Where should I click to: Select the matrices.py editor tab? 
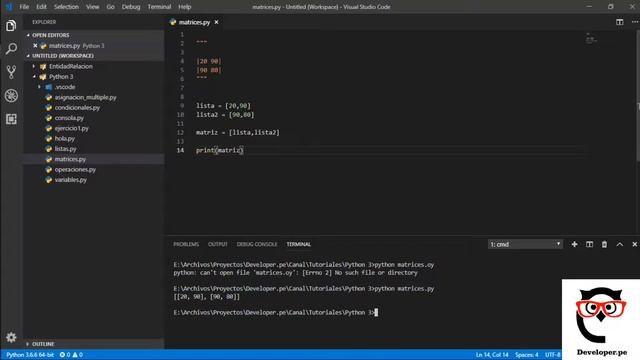pyautogui.click(x=194, y=22)
